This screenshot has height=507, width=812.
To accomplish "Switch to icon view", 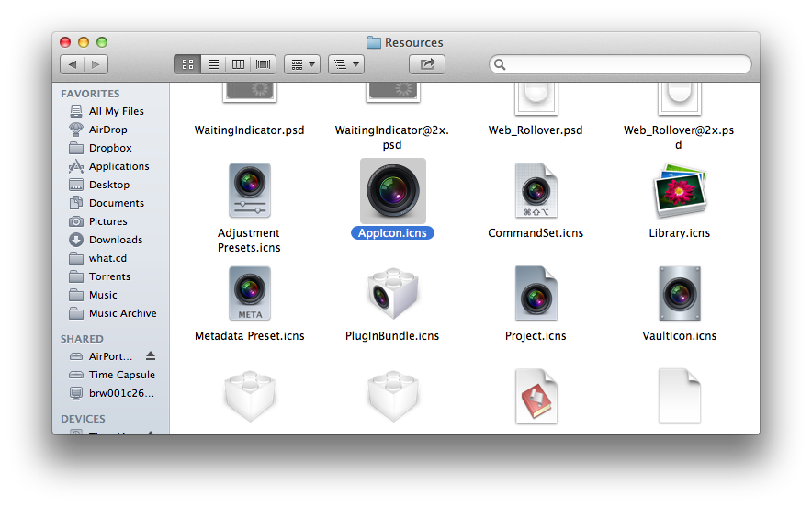I will pos(187,64).
